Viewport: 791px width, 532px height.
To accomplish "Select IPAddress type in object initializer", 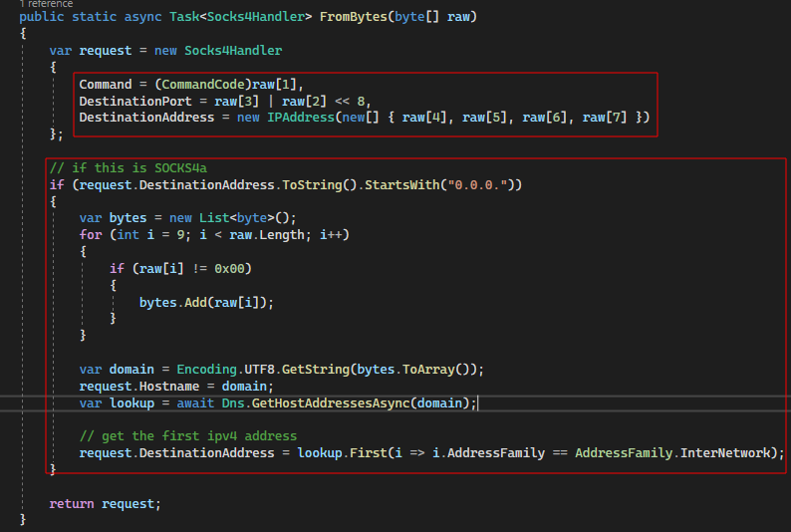I will point(301,118).
